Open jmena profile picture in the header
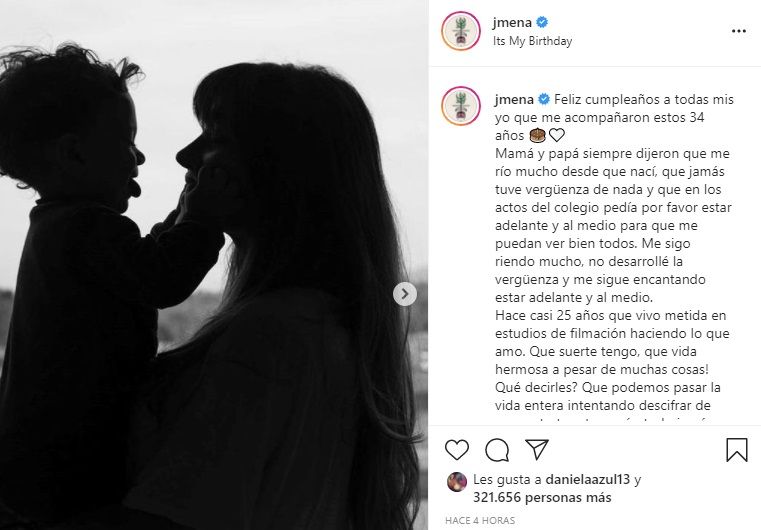The image size is (761, 530). point(461,31)
